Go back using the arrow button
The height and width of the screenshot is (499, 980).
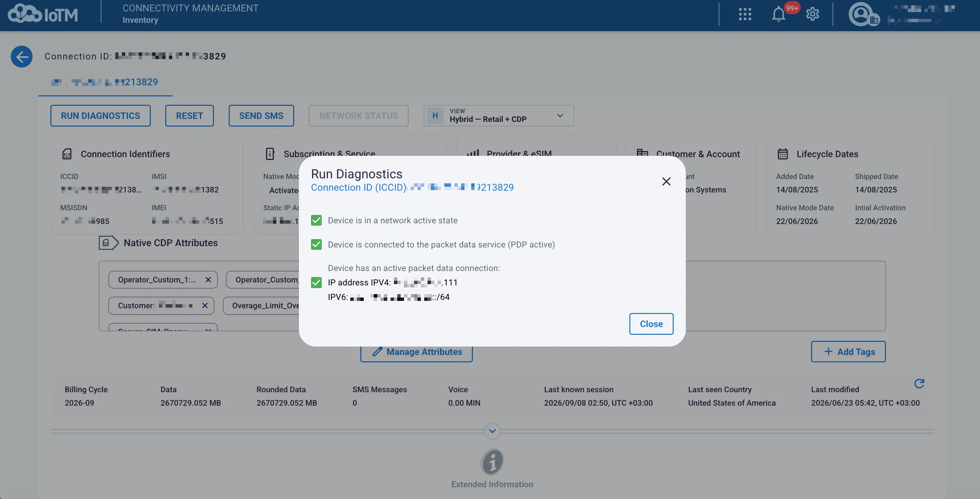point(22,57)
